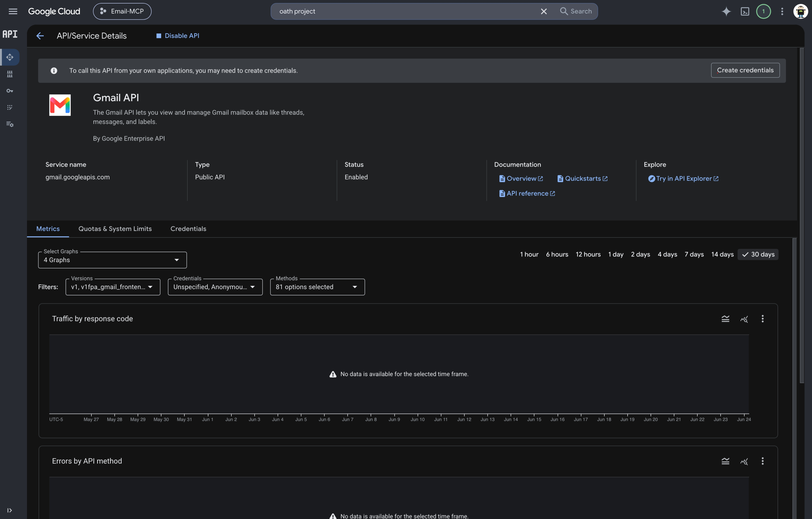The width and height of the screenshot is (812, 519).
Task: Toggle legend on Traffic by response code chart
Action: [x=725, y=319]
